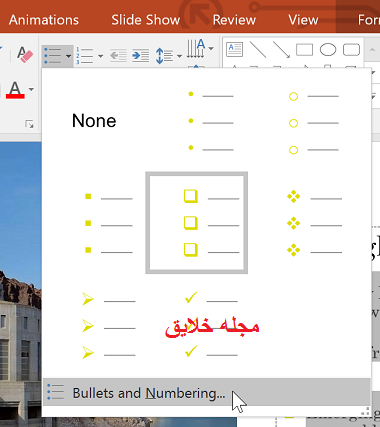The image size is (380, 427).
Task: Click the Line Spacing icon
Action: (164, 56)
